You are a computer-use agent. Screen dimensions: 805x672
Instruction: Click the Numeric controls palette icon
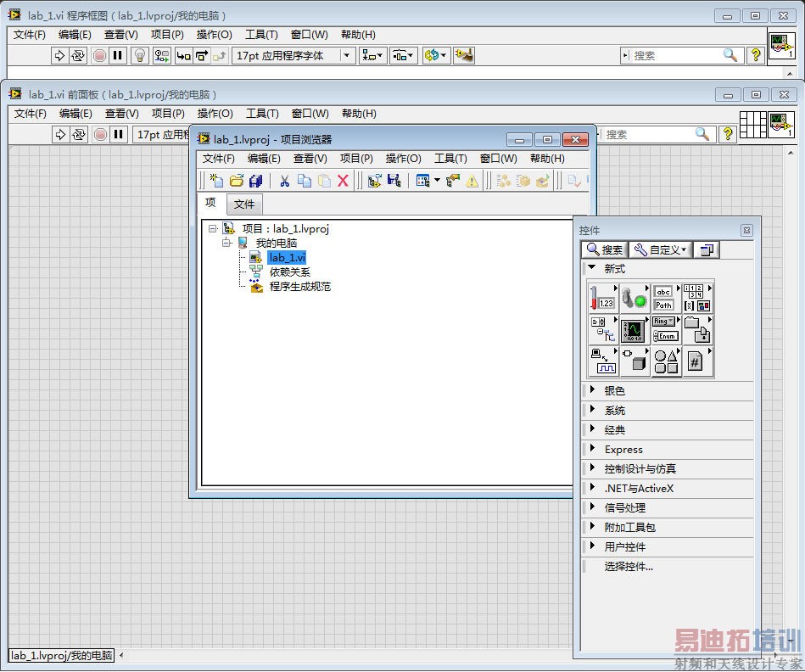point(602,297)
